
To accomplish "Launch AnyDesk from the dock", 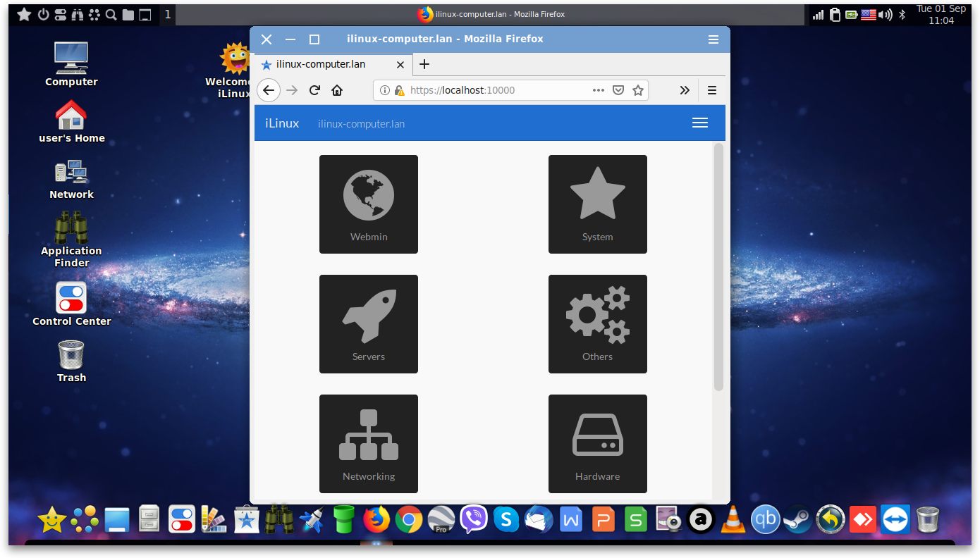I will point(863,520).
